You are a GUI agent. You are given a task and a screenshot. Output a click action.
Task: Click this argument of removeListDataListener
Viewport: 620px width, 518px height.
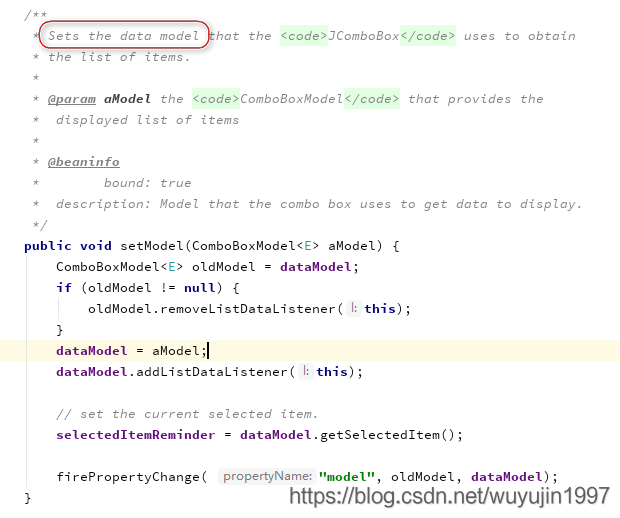tap(380, 309)
